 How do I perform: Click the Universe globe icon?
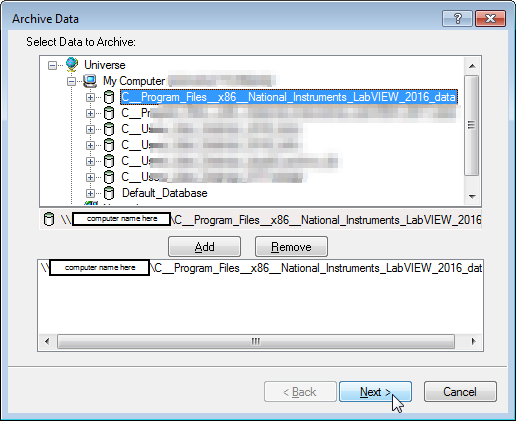click(x=72, y=64)
